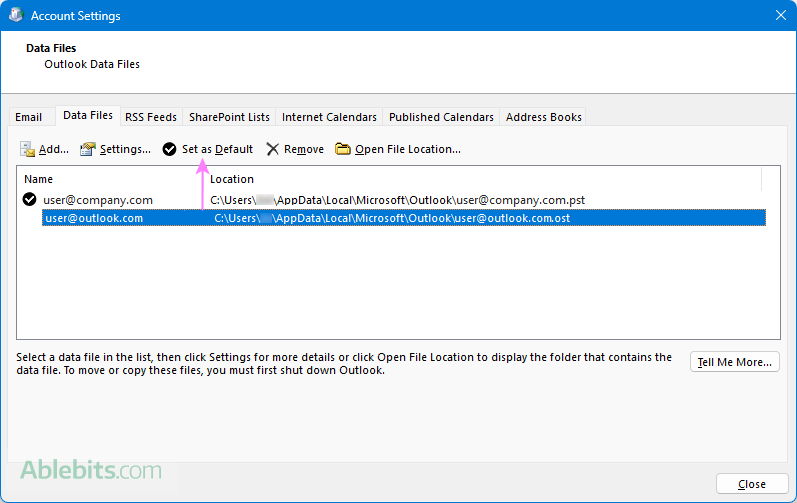Click Open File Location... label
Image resolution: width=797 pixels, height=503 pixels.
[x=408, y=149]
